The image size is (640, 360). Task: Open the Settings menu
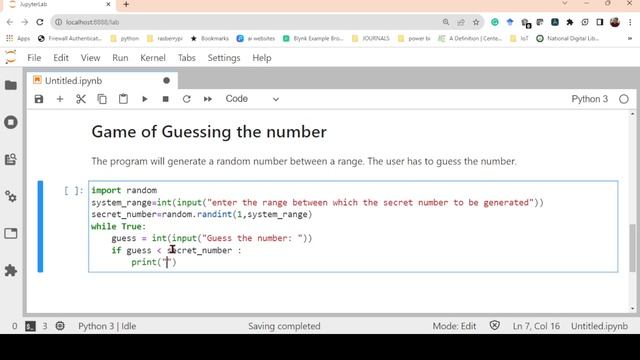click(224, 58)
